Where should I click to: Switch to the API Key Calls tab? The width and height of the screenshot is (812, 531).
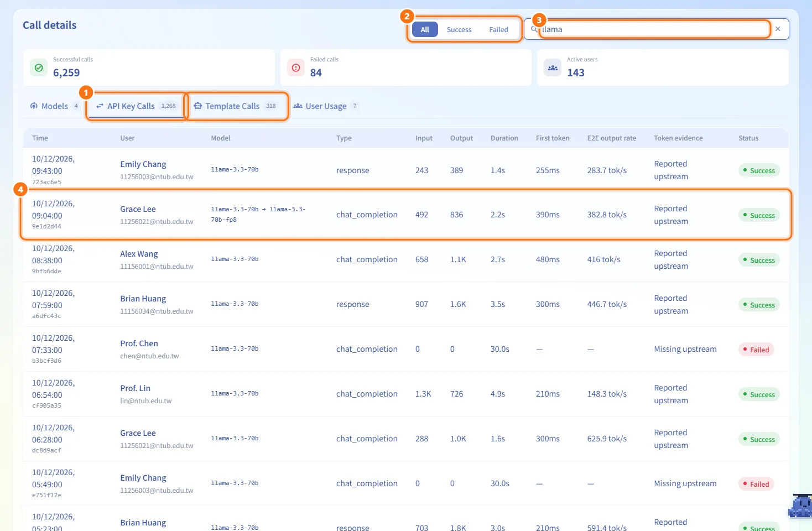136,106
